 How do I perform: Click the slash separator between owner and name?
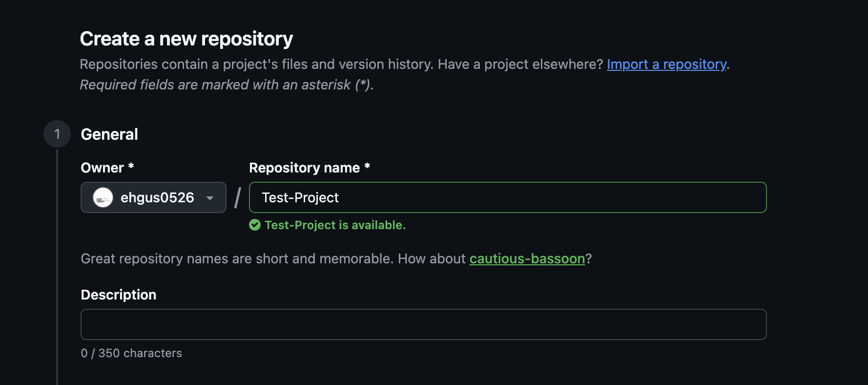238,197
